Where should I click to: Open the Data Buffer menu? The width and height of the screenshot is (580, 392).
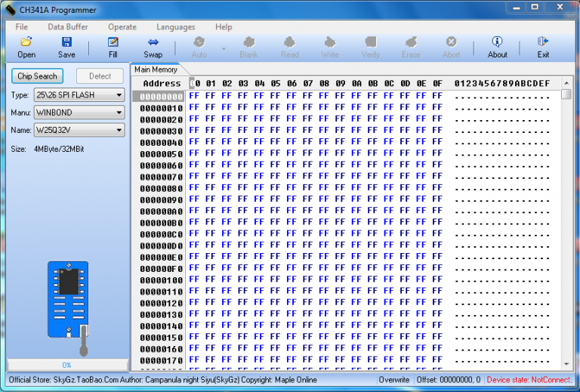[x=68, y=27]
